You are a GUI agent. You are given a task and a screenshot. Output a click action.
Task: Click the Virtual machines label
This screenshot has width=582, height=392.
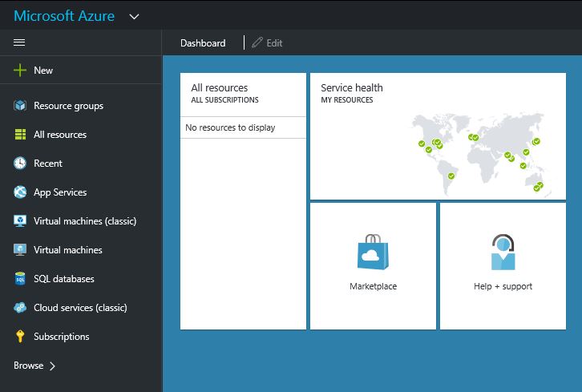point(68,250)
